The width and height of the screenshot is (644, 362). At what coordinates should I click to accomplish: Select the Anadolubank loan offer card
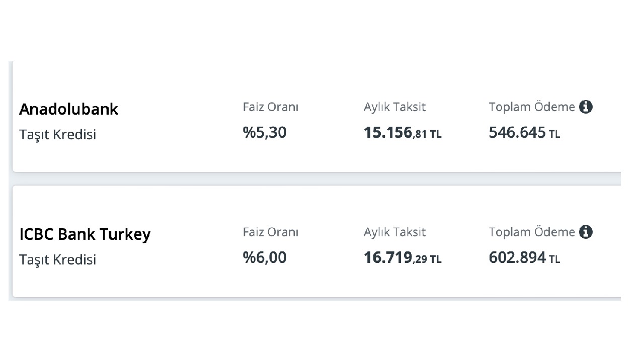coord(316,117)
